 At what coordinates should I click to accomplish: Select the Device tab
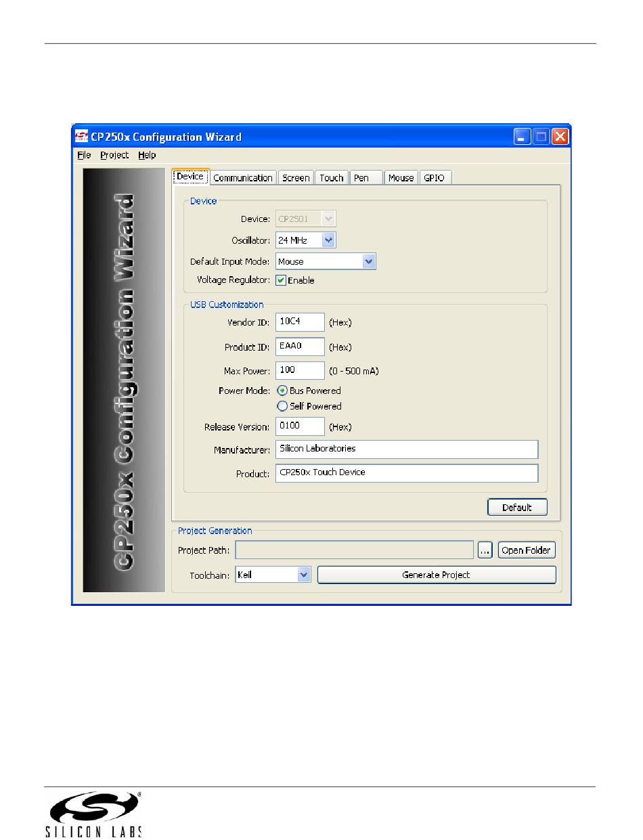pos(190,177)
